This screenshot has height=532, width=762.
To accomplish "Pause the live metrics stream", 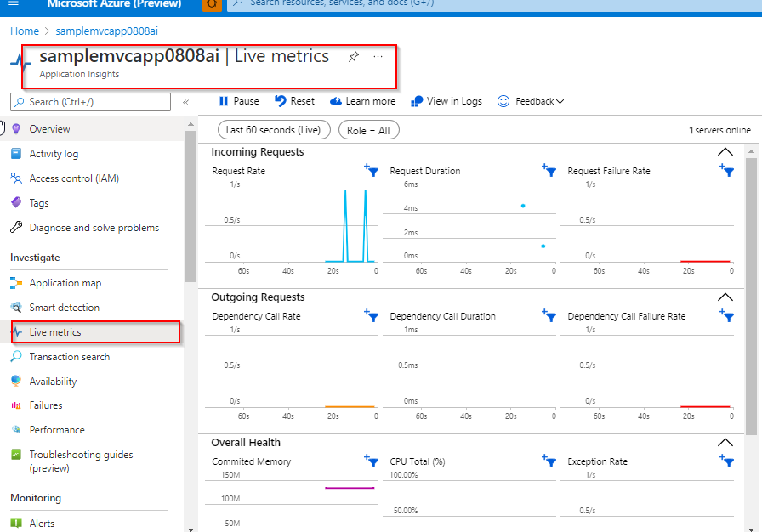I will 239,101.
